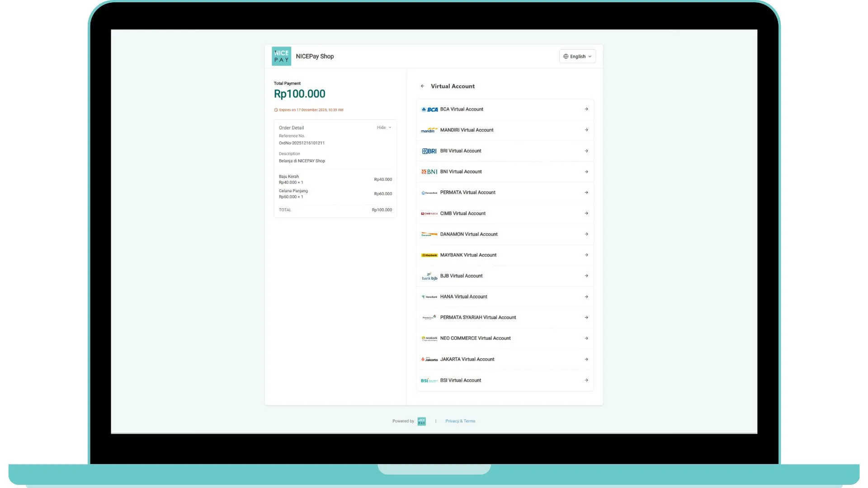Click the Belanja di NICEPAY Shop description
Viewport: 868px width, 488px height.
pyautogui.click(x=302, y=161)
